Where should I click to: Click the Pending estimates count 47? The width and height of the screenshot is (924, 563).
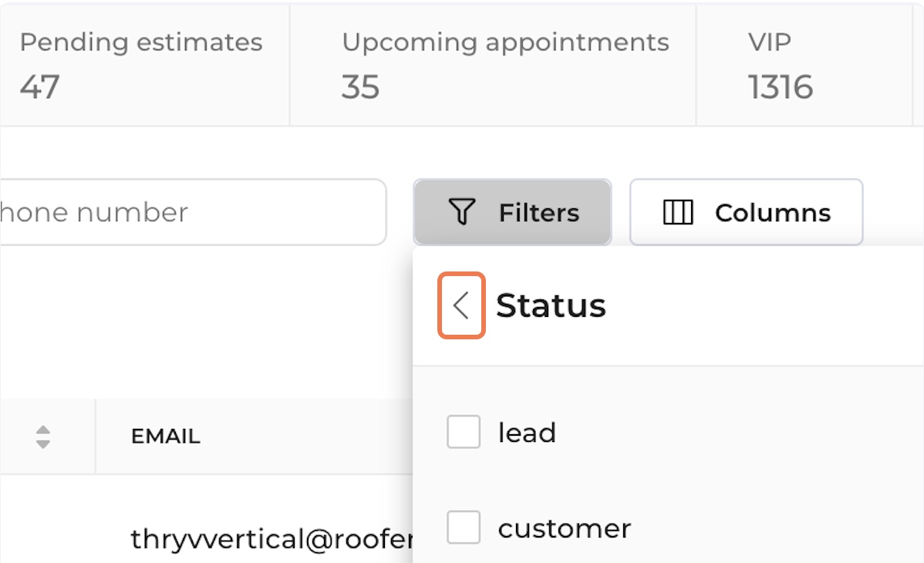tap(40, 87)
